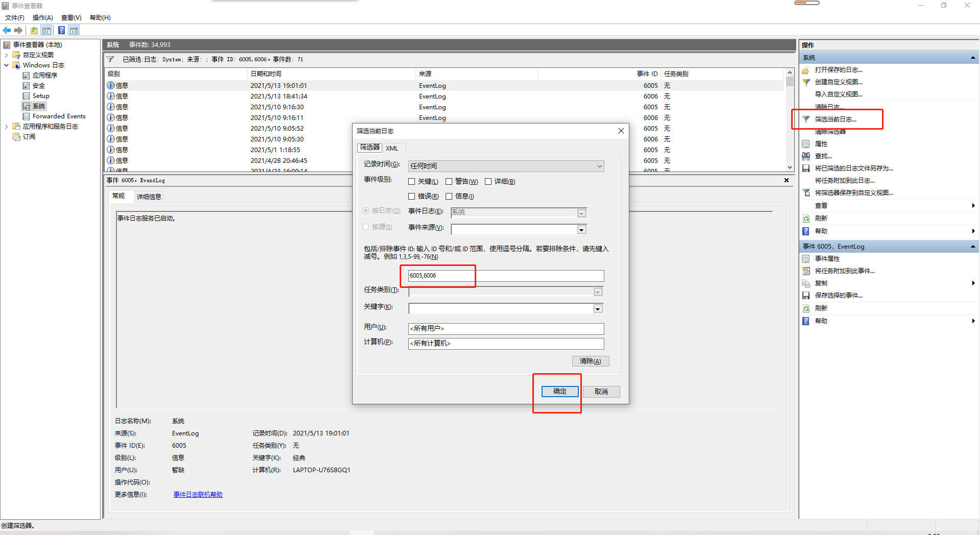Switch to the 常规 tab of event details
The height and width of the screenshot is (535, 980).
pos(118,196)
